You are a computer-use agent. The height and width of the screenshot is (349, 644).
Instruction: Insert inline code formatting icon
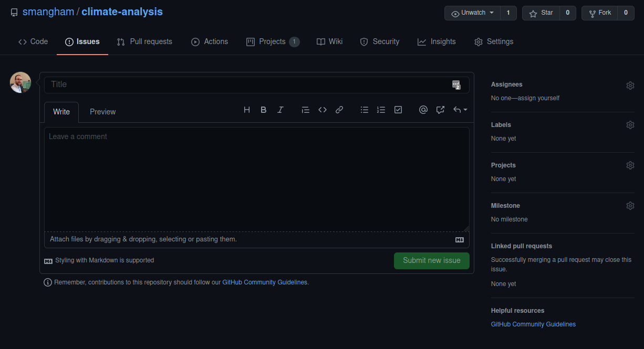tap(323, 110)
